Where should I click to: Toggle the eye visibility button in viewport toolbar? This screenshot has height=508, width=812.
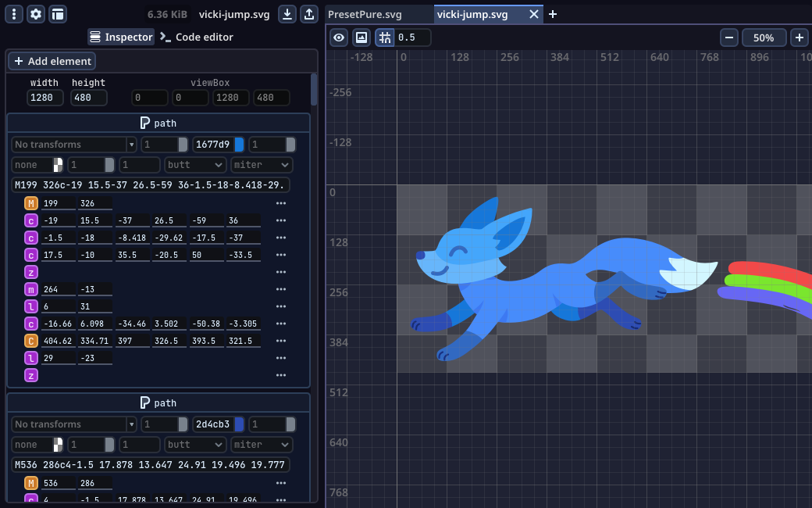(339, 38)
